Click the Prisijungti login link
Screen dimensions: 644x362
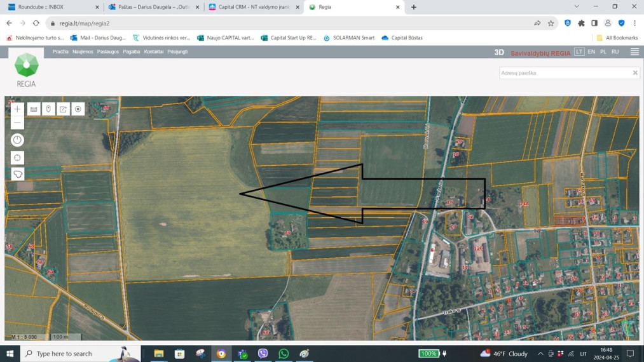[177, 51]
